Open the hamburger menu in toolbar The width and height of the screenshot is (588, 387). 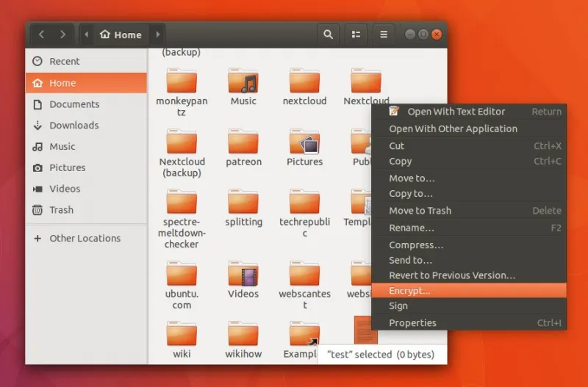click(x=383, y=35)
